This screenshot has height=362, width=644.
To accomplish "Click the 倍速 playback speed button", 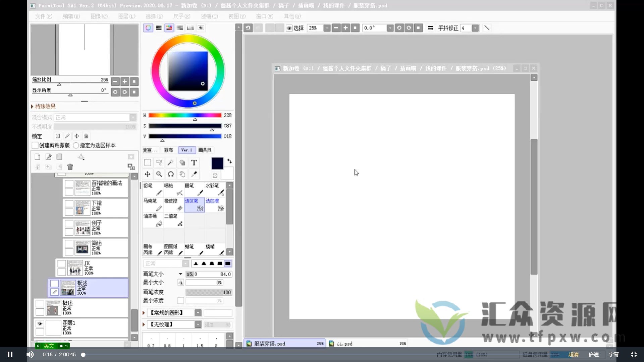I will tap(594, 355).
